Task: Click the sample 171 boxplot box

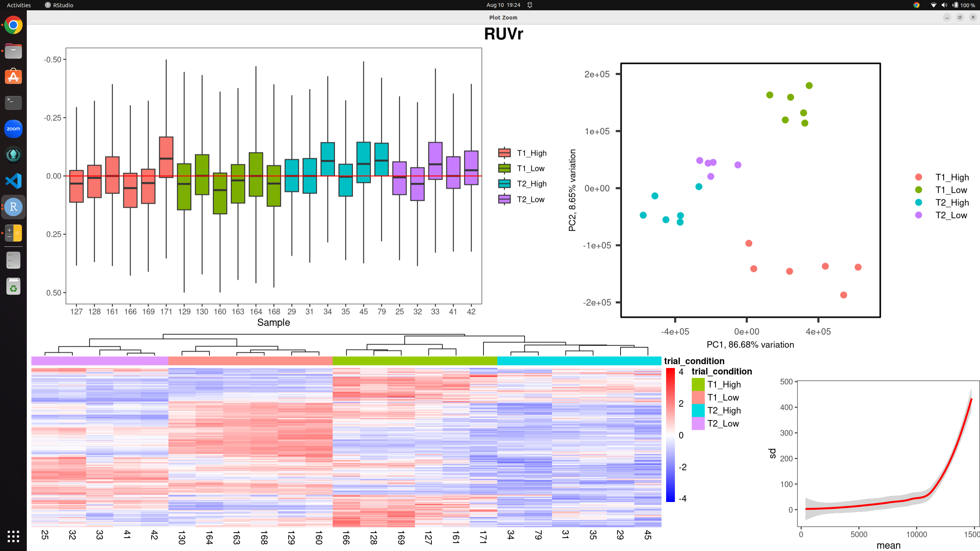Action: coord(166,157)
